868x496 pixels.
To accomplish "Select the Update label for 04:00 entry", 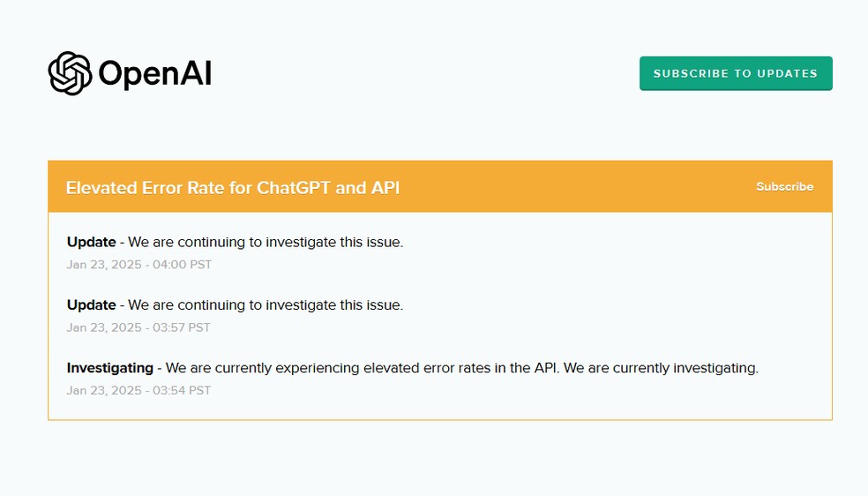I will [x=92, y=242].
